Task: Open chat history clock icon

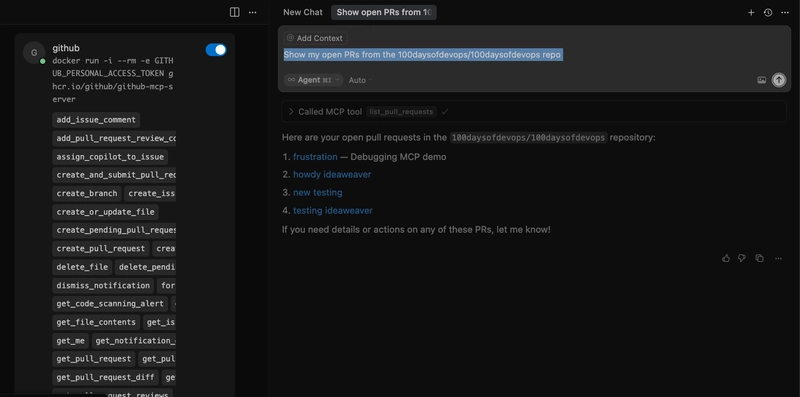Action: [768, 12]
